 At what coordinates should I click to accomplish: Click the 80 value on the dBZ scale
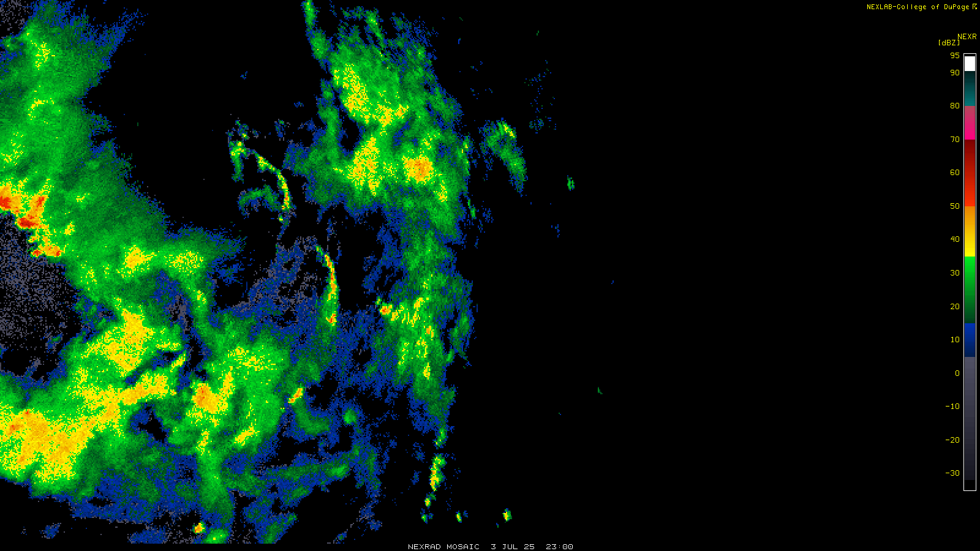coord(954,106)
